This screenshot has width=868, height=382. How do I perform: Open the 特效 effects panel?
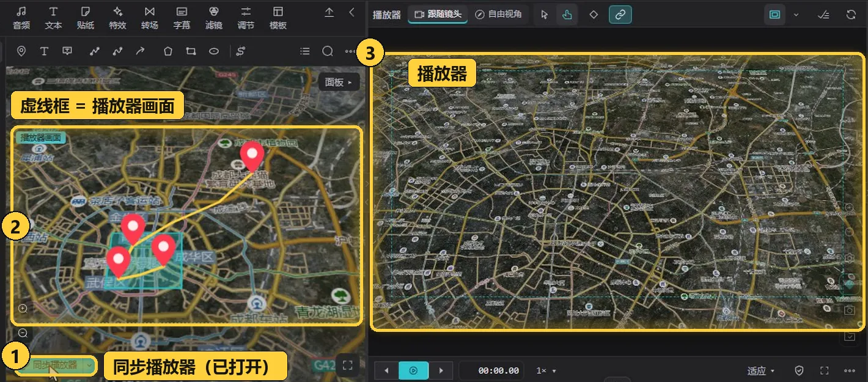pyautogui.click(x=117, y=18)
